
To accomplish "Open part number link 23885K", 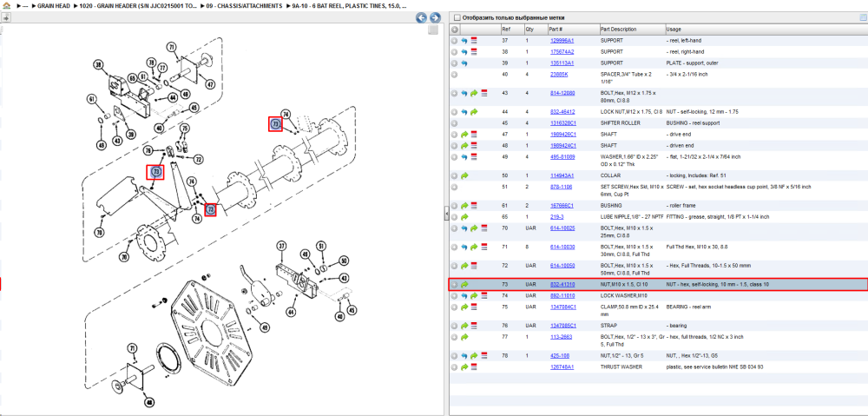I will (x=558, y=74).
